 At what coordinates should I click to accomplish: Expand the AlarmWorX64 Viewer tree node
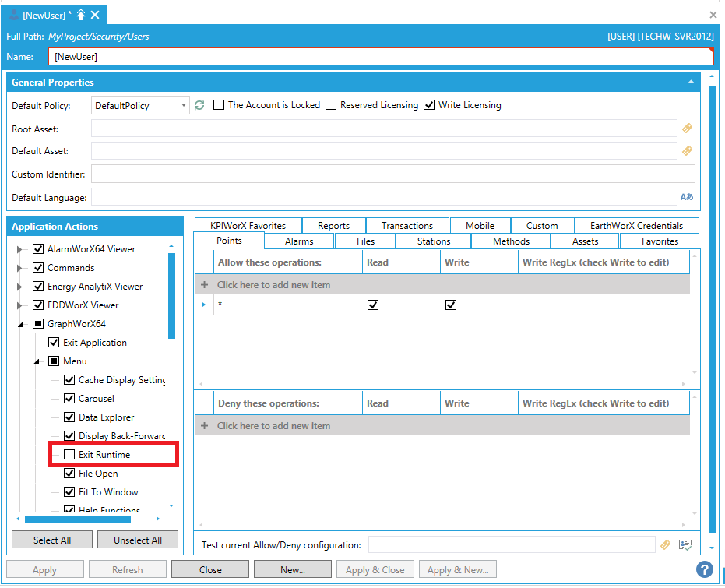(19, 249)
